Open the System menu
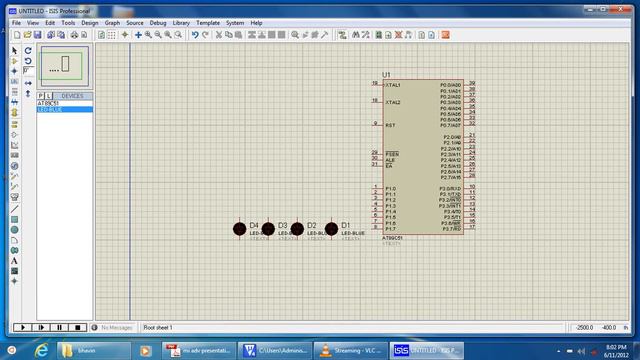The width and height of the screenshot is (640, 360). (235, 23)
